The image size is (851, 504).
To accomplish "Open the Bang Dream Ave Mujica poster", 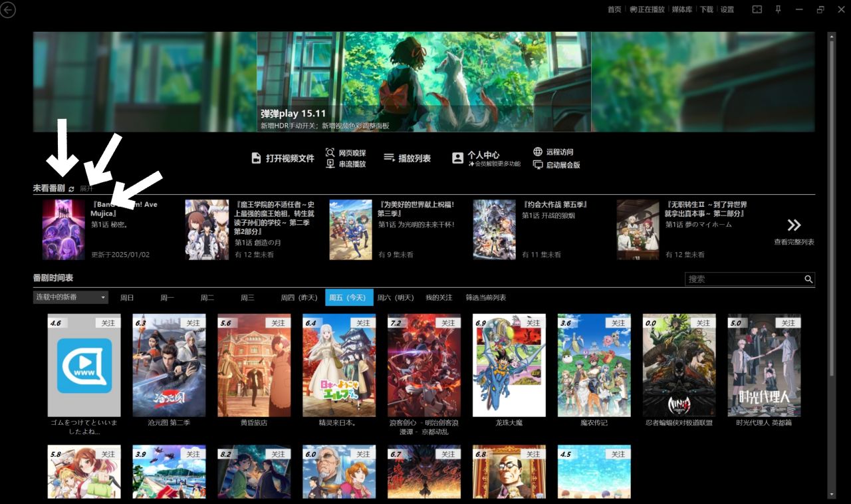I will coord(64,229).
